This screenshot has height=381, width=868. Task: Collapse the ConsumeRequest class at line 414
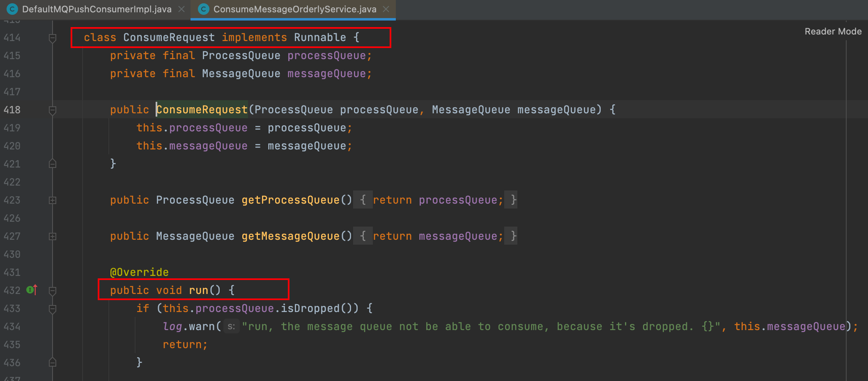pos(53,38)
